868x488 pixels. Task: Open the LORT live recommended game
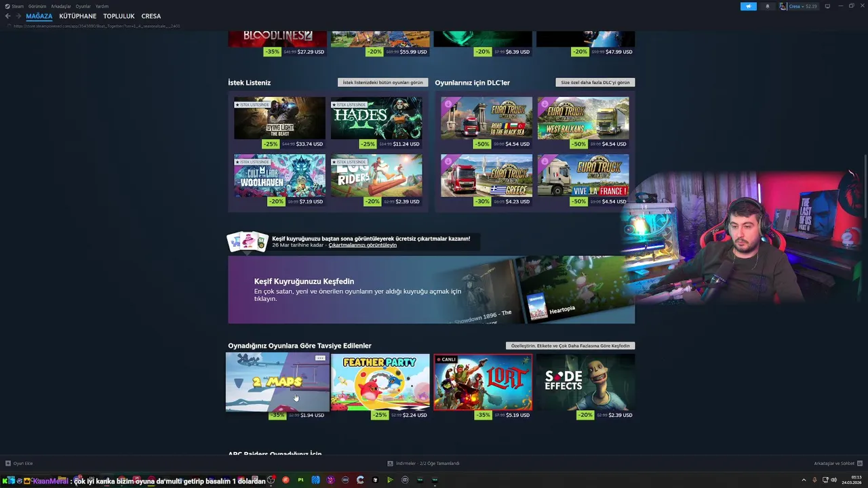483,382
